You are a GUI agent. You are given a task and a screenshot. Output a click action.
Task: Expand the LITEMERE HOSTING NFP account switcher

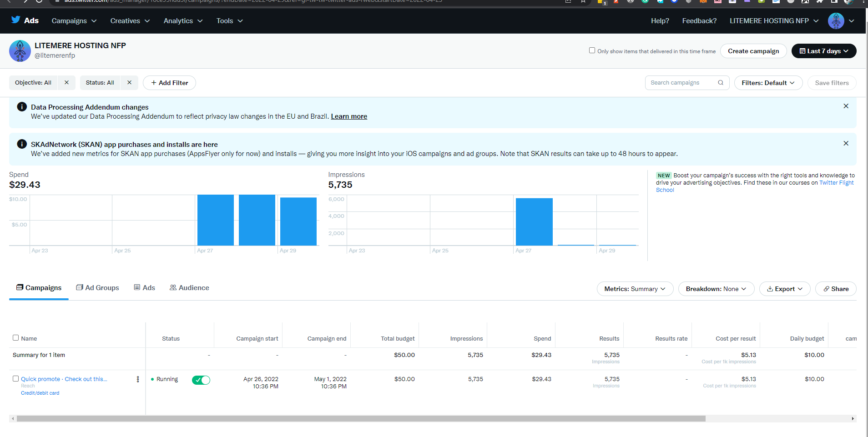click(774, 21)
